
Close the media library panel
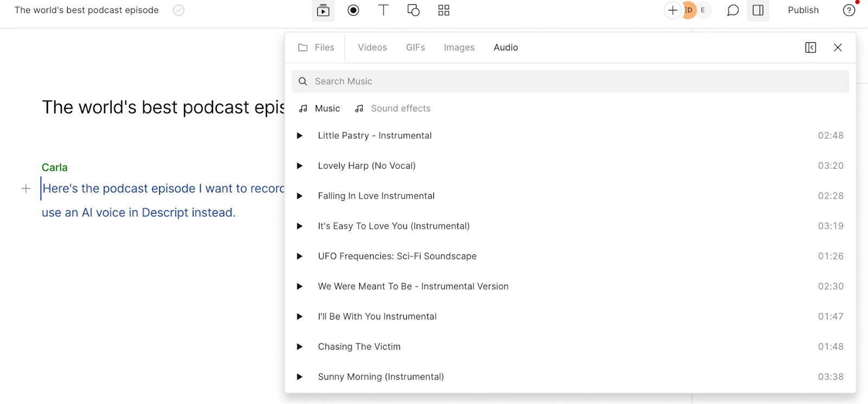coord(838,48)
